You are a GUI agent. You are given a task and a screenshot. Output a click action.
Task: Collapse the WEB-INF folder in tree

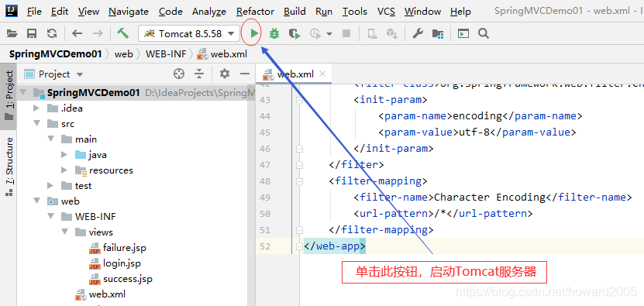point(51,216)
